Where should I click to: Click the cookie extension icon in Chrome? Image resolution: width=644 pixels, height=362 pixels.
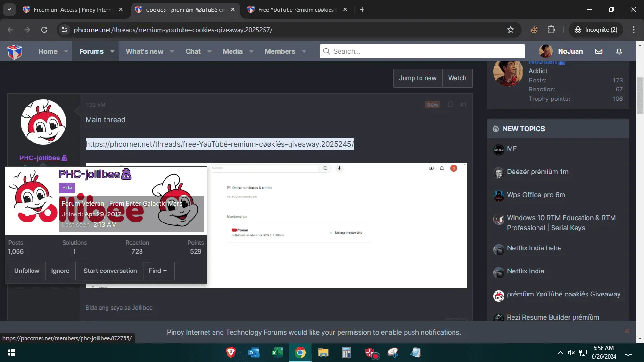[534, 30]
